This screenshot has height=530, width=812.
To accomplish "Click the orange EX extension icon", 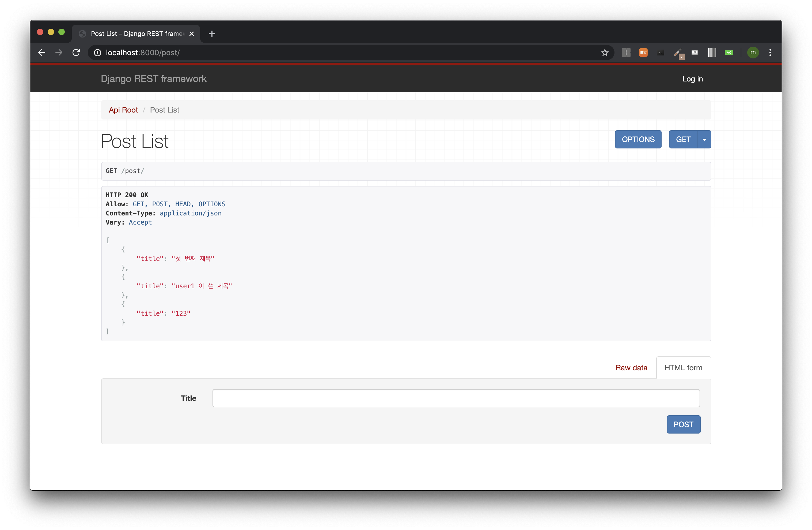I will click(x=643, y=53).
